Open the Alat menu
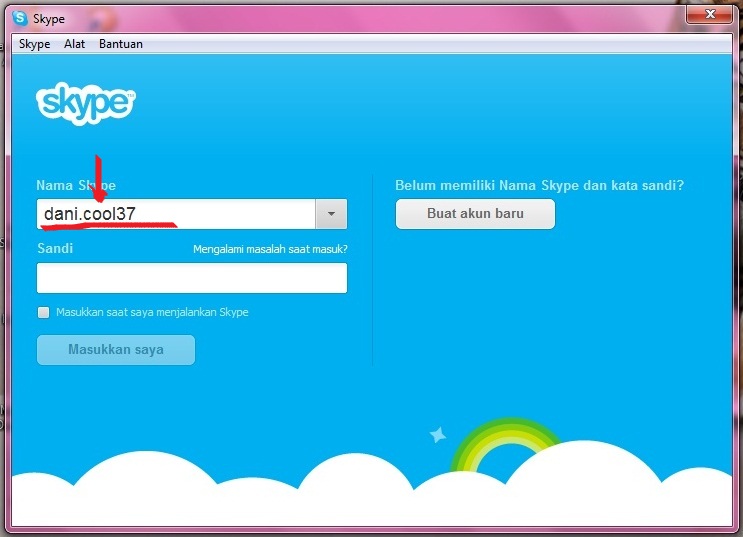Screen dimensions: 743x537 74,44
